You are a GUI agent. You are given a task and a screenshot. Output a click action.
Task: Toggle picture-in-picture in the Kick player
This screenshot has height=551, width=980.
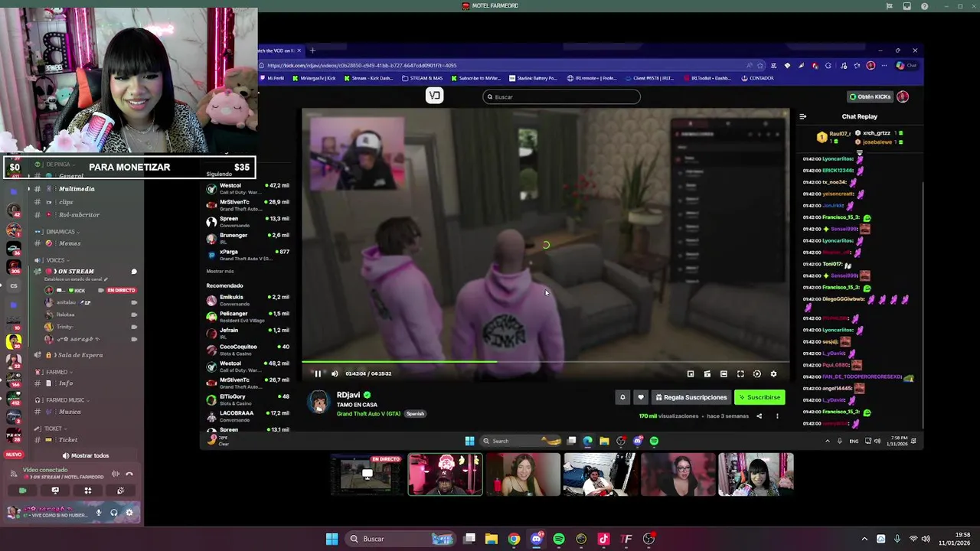pos(691,373)
